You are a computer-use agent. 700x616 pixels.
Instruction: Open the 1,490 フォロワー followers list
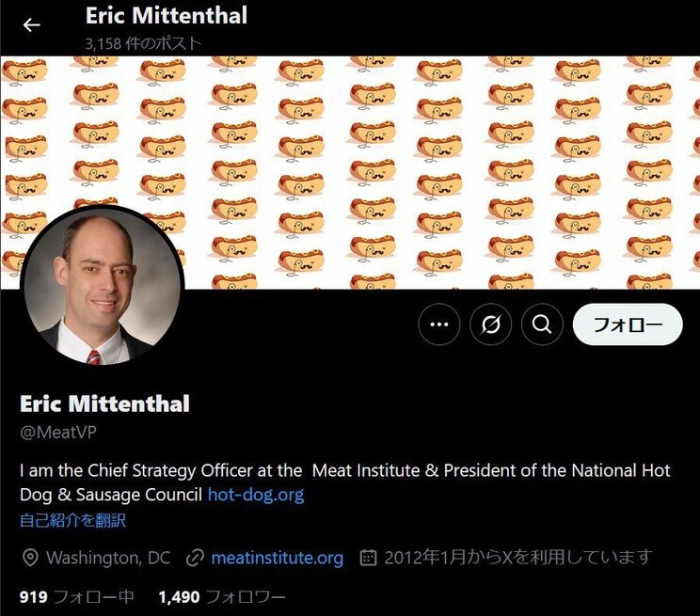[x=222, y=597]
